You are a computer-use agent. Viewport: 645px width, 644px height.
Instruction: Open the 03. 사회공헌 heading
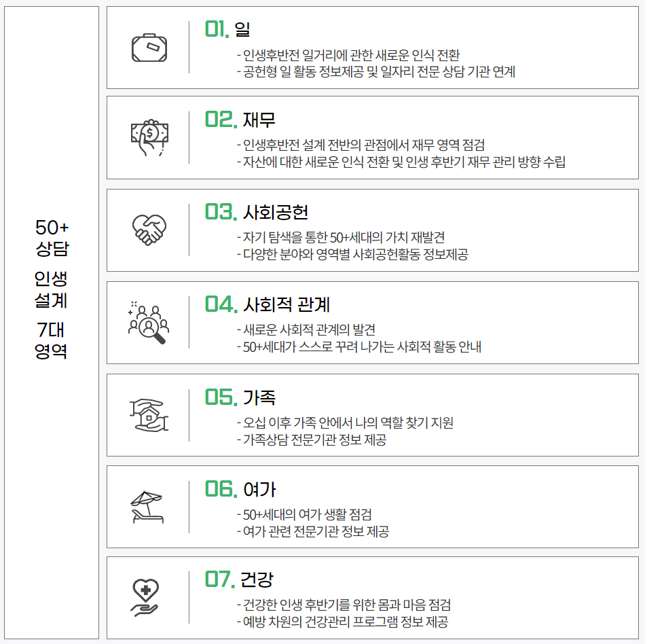click(257, 212)
